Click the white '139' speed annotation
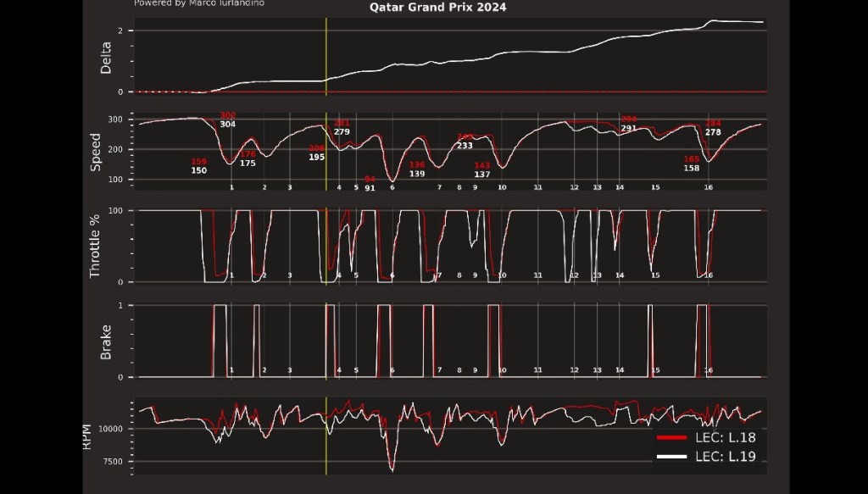Image resolution: width=868 pixels, height=494 pixels. [417, 174]
